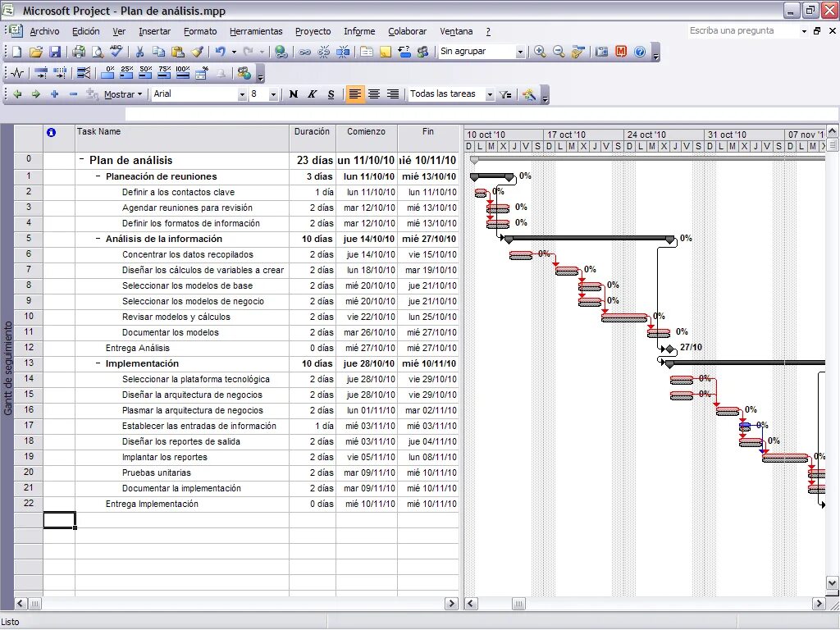
Task: Copy selection icon in toolbar
Action: pos(158,52)
